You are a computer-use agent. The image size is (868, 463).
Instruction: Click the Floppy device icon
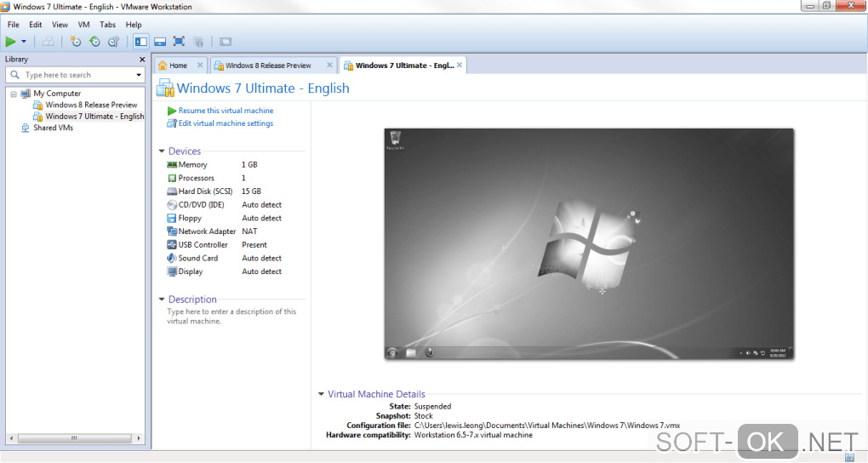[172, 218]
